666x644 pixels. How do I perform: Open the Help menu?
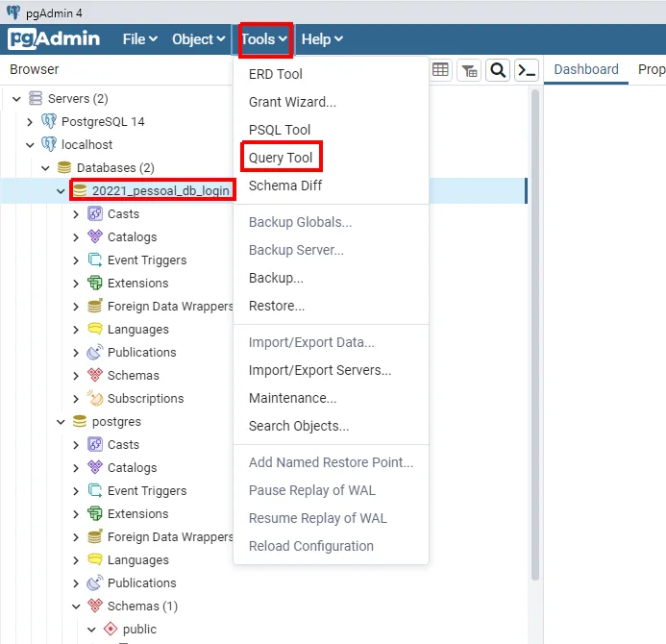pyautogui.click(x=322, y=39)
